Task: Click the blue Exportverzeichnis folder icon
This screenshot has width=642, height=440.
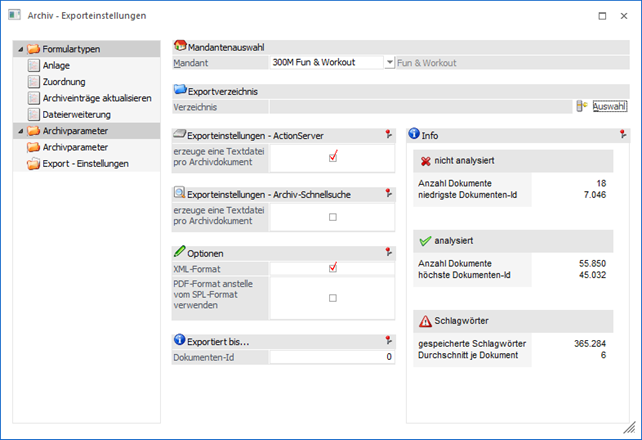Action: click(180, 91)
